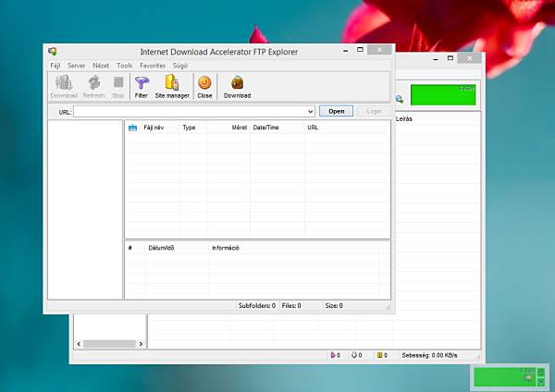The height and width of the screenshot is (392, 555).
Task: Open the Favorites menu
Action: coord(153,66)
